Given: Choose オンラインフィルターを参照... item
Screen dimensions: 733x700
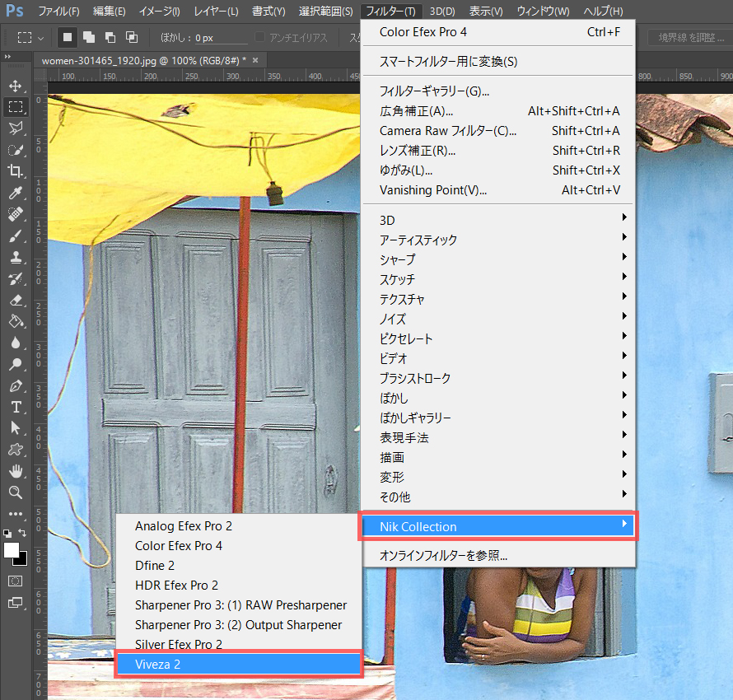Looking at the screenshot, I should 497,555.
